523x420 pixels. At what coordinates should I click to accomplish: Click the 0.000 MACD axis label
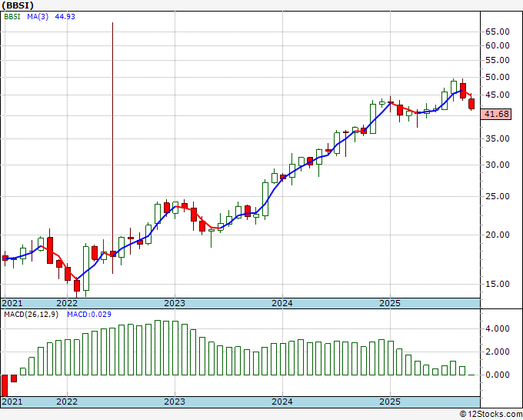498,375
